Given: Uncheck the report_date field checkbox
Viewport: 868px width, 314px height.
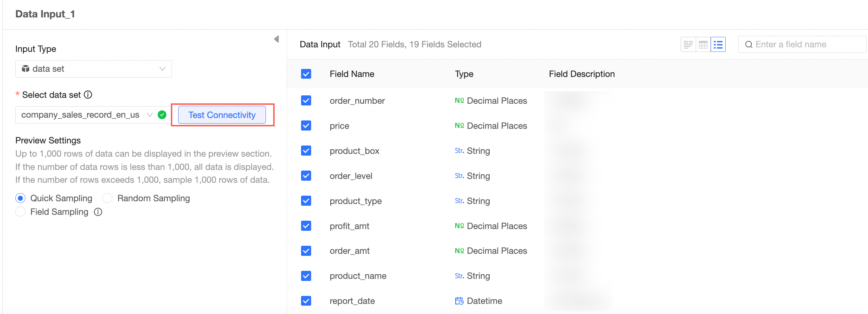Looking at the screenshot, I should [x=306, y=301].
